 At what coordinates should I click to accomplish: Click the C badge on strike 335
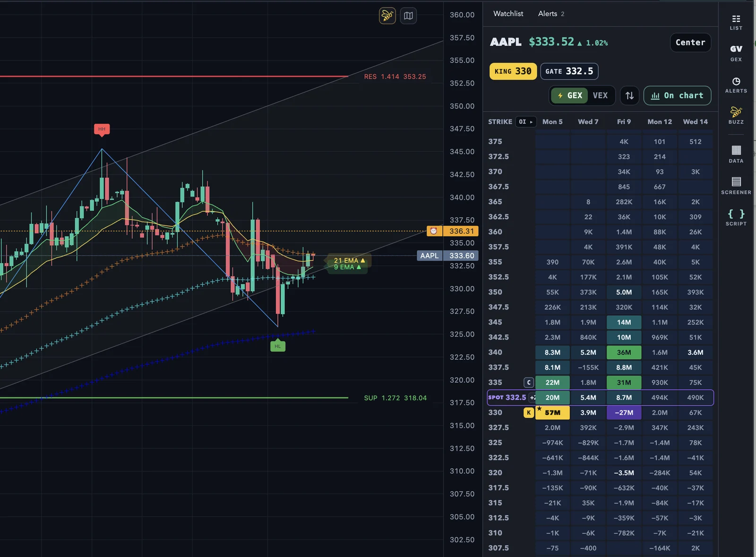(529, 383)
